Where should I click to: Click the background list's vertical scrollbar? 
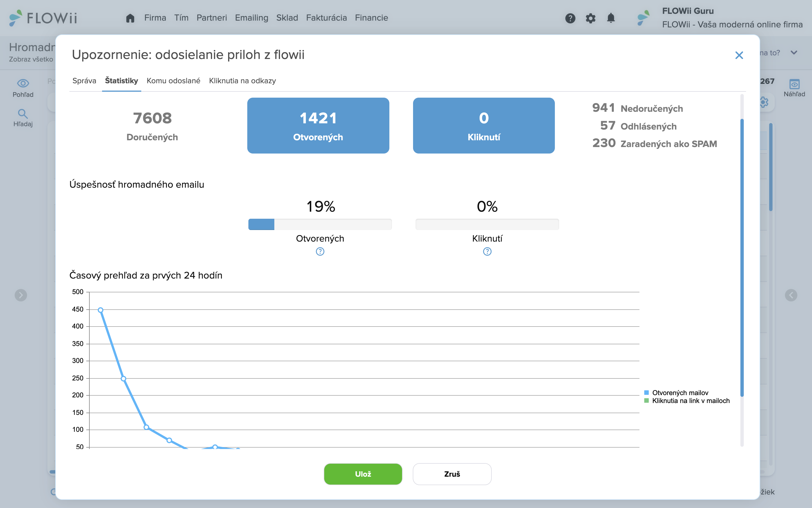[x=771, y=167]
